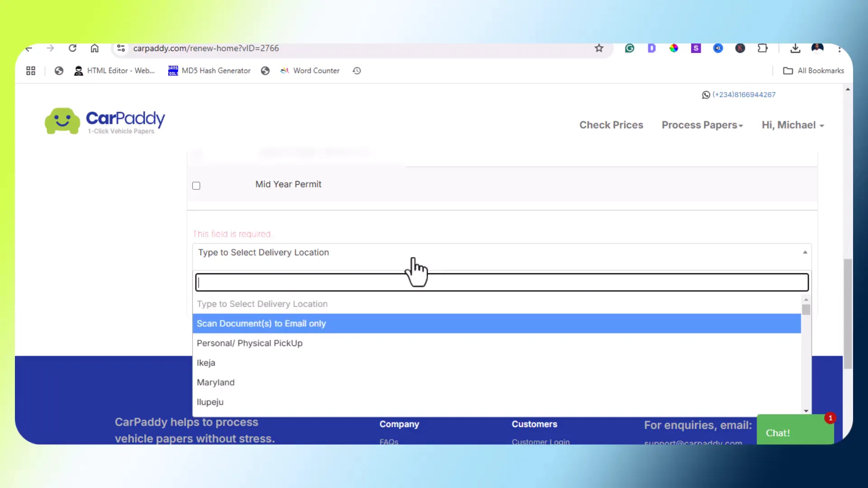Image resolution: width=868 pixels, height=488 pixels.
Task: Click the CarPaddy logo
Action: (105, 121)
